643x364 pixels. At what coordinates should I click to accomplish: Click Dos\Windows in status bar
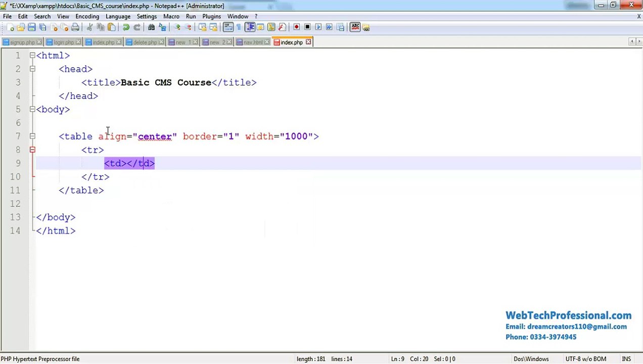click(x=531, y=359)
